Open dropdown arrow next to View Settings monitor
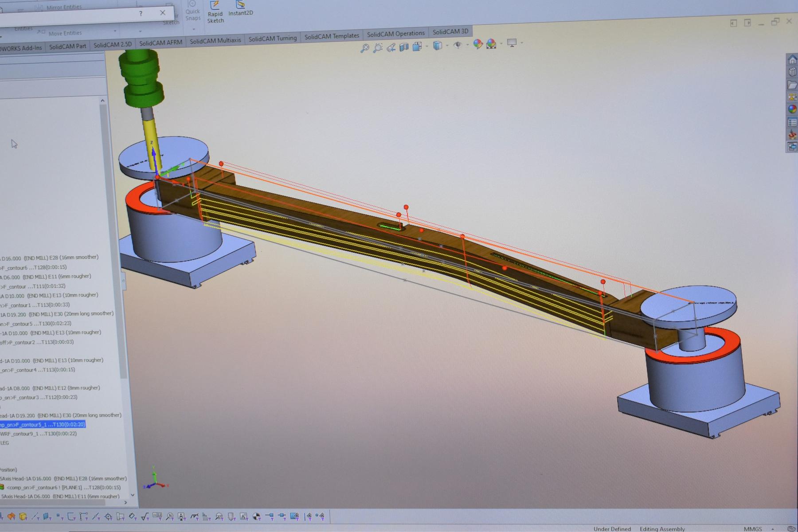 tap(522, 43)
